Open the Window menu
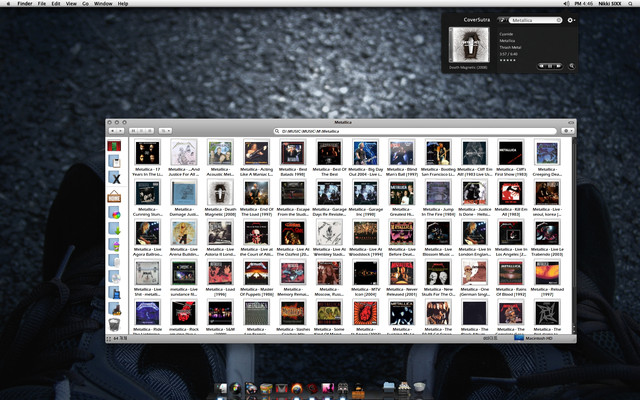 [103, 4]
